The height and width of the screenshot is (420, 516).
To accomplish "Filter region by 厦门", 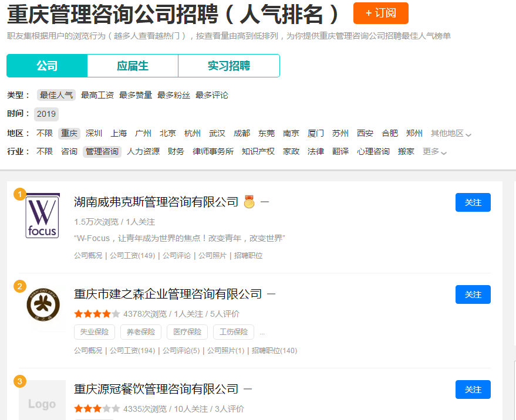I will pos(316,133).
